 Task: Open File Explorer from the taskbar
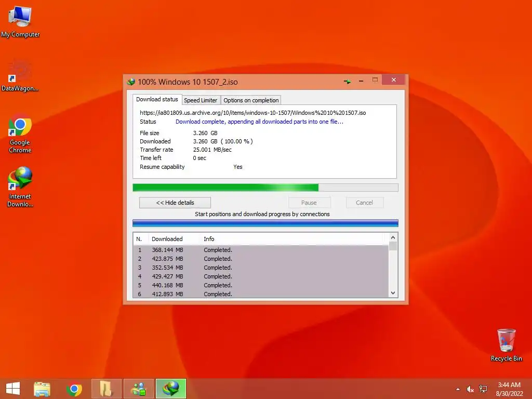point(42,389)
